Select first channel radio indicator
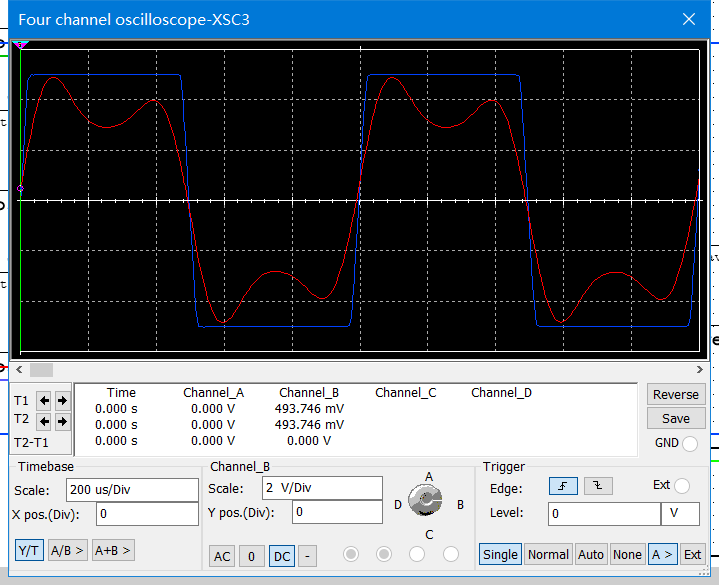Screen dimensions: 719x585 tap(351, 554)
